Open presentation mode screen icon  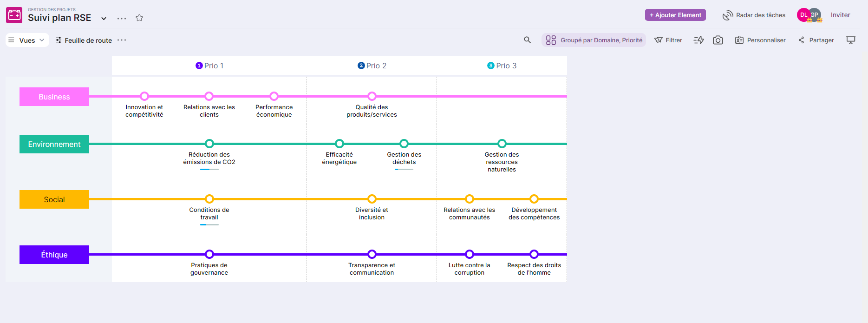coord(850,40)
